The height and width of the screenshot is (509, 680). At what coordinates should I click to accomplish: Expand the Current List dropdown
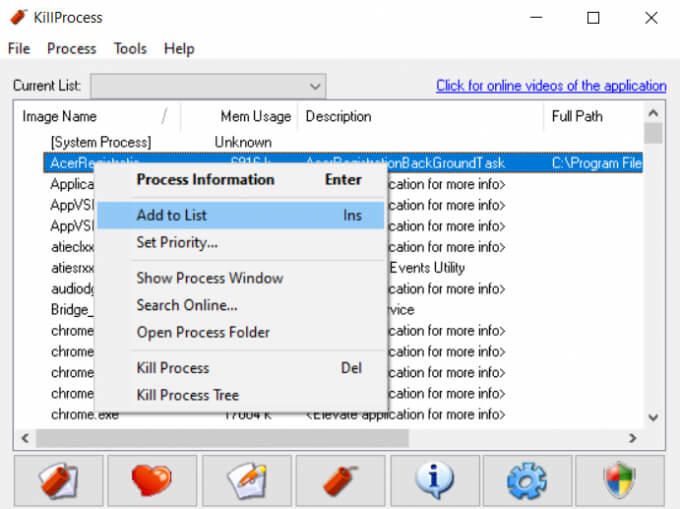[208, 86]
